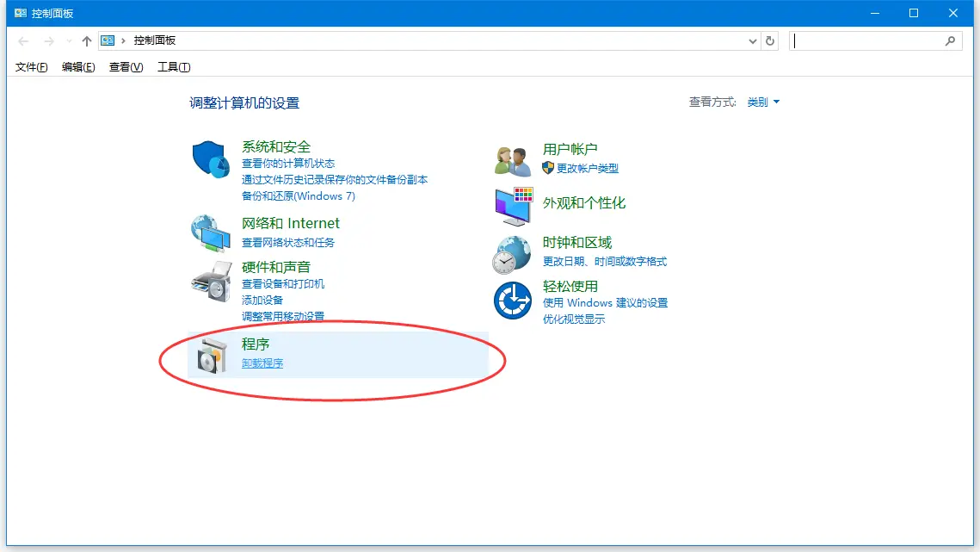This screenshot has height=552, width=980.
Task: Open the 查看(V) menu
Action: coord(126,67)
